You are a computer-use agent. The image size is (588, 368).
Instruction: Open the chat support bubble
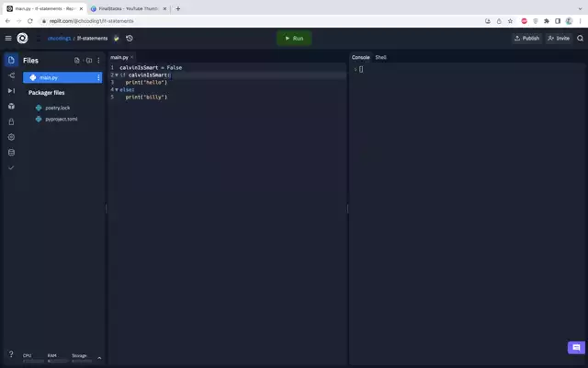click(576, 348)
